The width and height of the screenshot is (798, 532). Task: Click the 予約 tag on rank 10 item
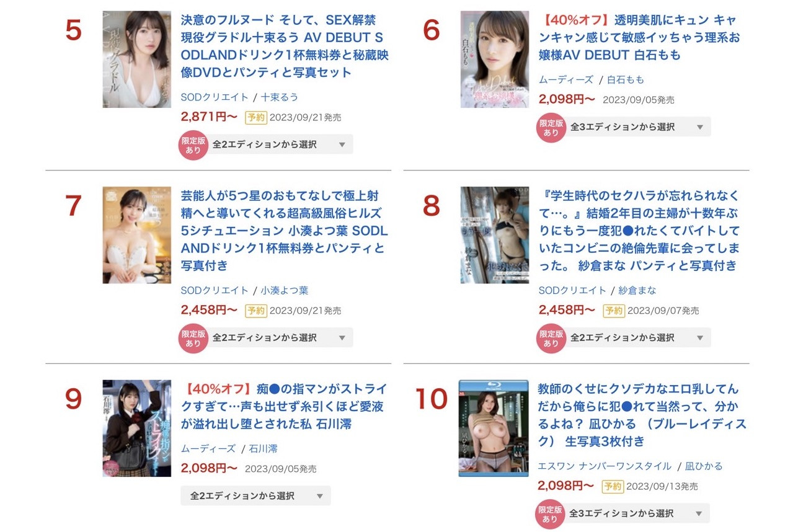click(613, 486)
